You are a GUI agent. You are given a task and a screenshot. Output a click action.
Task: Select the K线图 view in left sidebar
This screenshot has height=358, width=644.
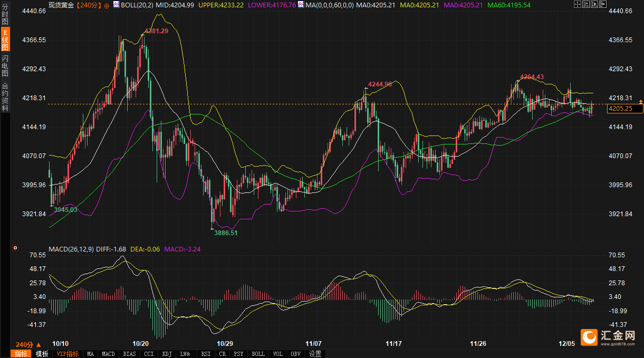(5, 41)
